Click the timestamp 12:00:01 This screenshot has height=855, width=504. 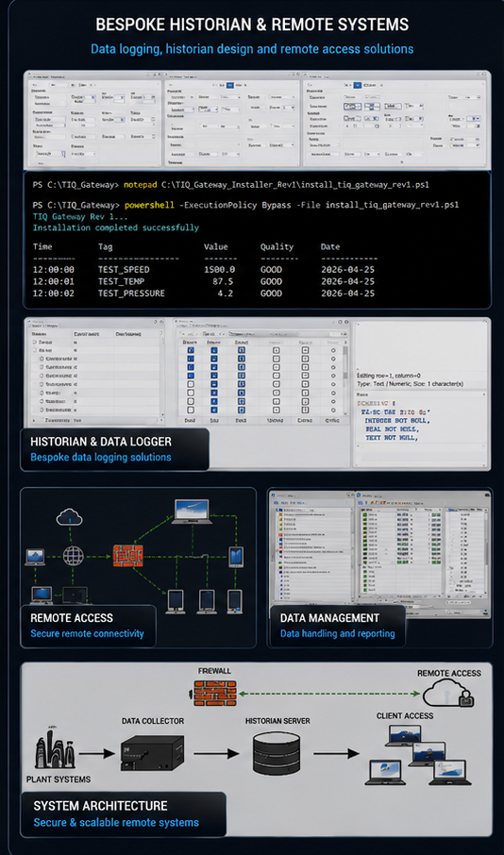(54, 281)
